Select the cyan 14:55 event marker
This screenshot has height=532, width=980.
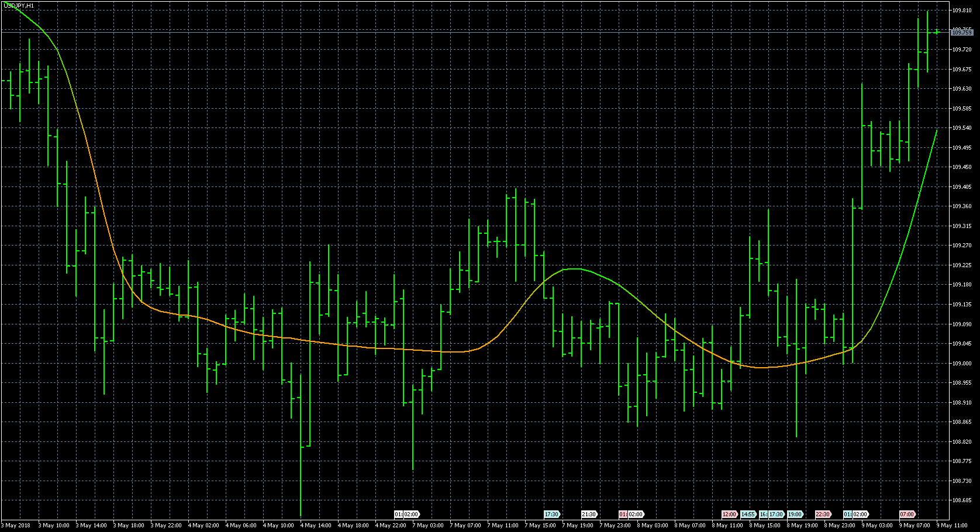tap(747, 514)
